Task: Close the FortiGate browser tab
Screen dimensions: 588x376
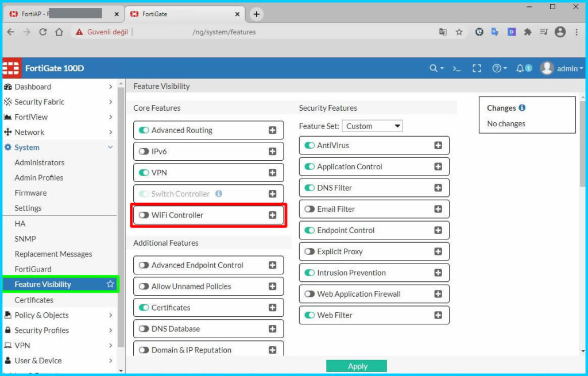Action: [237, 14]
